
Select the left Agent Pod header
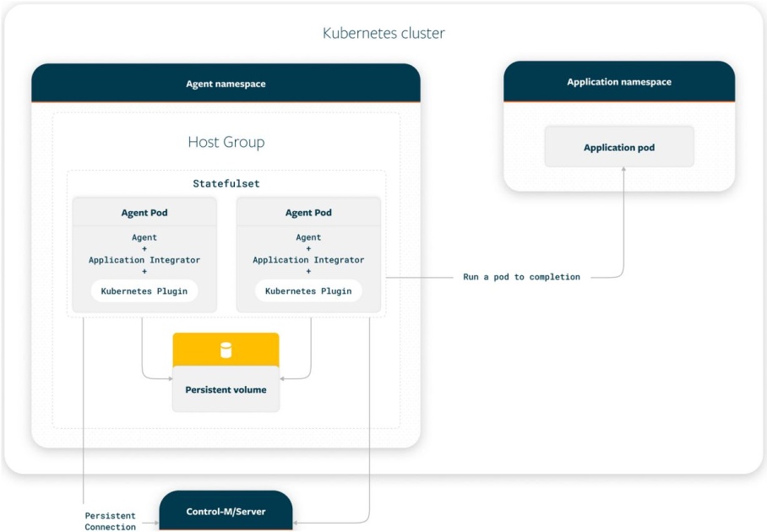(x=144, y=213)
